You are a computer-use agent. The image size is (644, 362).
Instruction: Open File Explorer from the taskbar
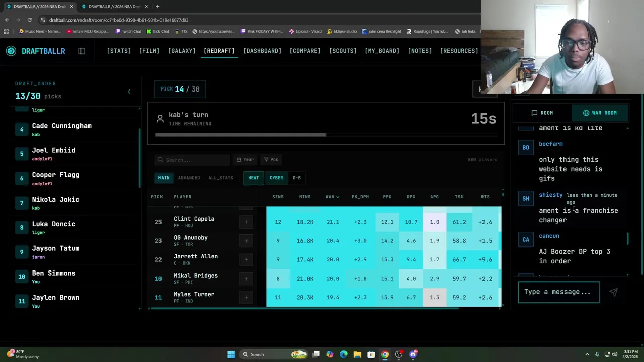pos(357,354)
